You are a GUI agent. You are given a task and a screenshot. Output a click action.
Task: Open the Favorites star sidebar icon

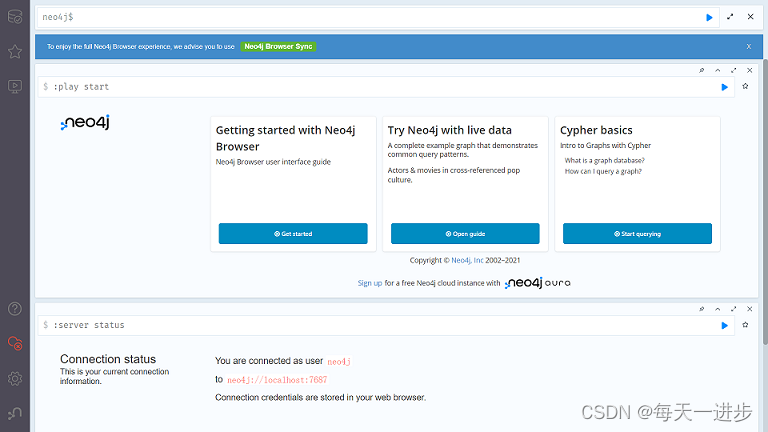(15, 51)
